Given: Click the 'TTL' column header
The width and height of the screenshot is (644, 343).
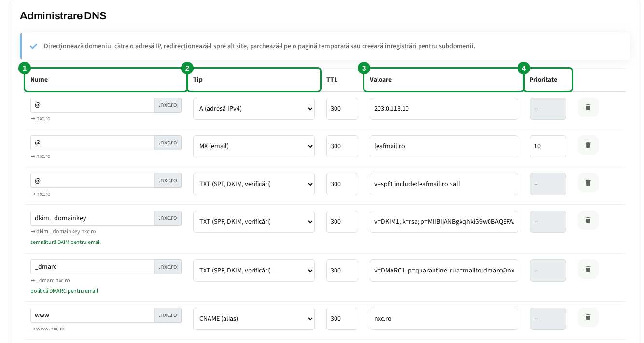Looking at the screenshot, I should click(332, 80).
